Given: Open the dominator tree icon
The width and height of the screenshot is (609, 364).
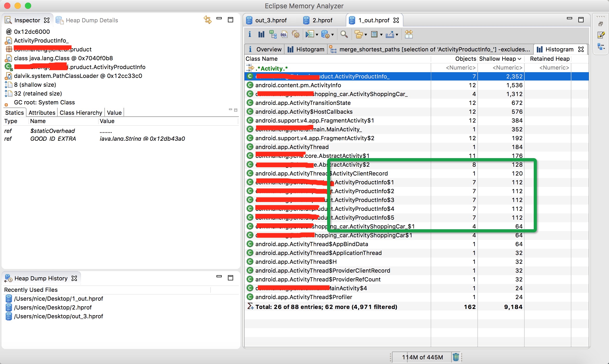Looking at the screenshot, I should point(273,34).
